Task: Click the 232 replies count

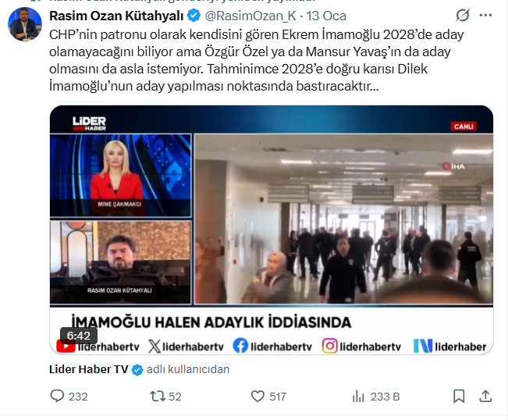Action: 78,397
